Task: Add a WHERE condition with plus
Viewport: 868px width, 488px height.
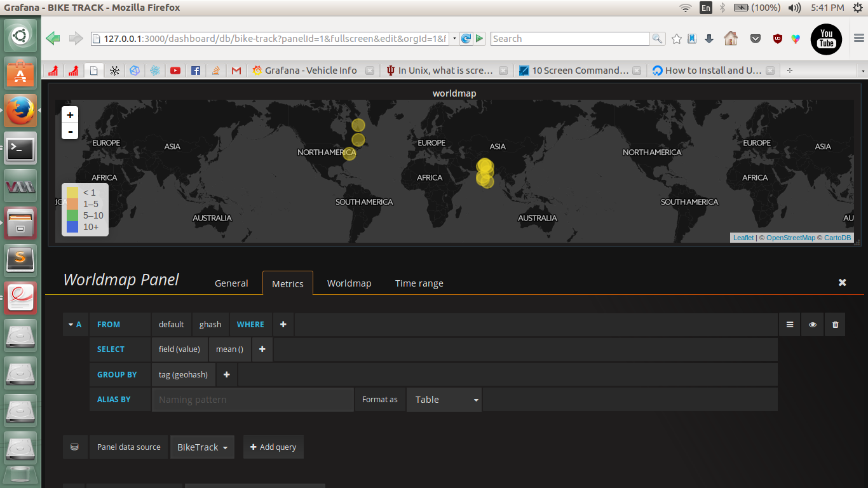Action: point(283,325)
